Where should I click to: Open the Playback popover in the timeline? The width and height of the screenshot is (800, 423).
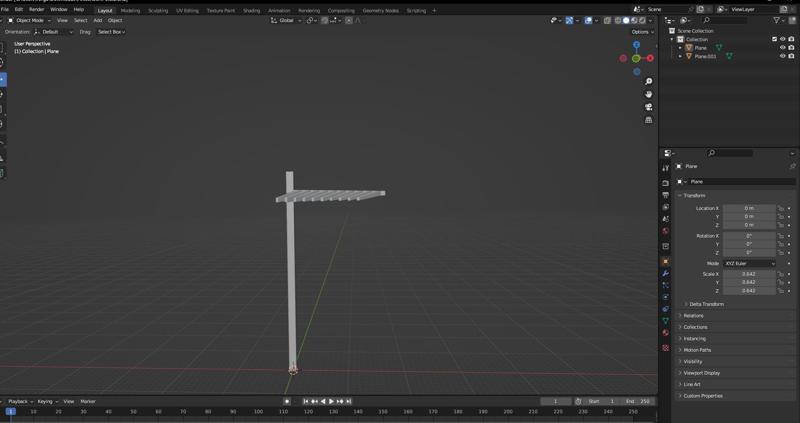point(20,402)
